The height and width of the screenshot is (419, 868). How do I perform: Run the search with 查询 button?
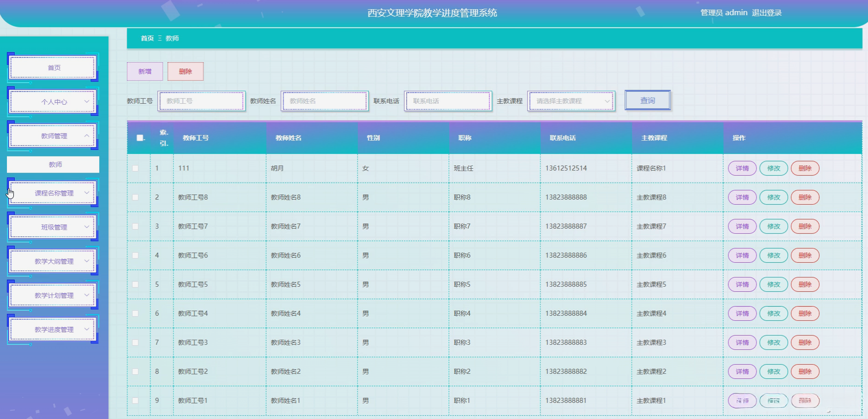pos(648,100)
